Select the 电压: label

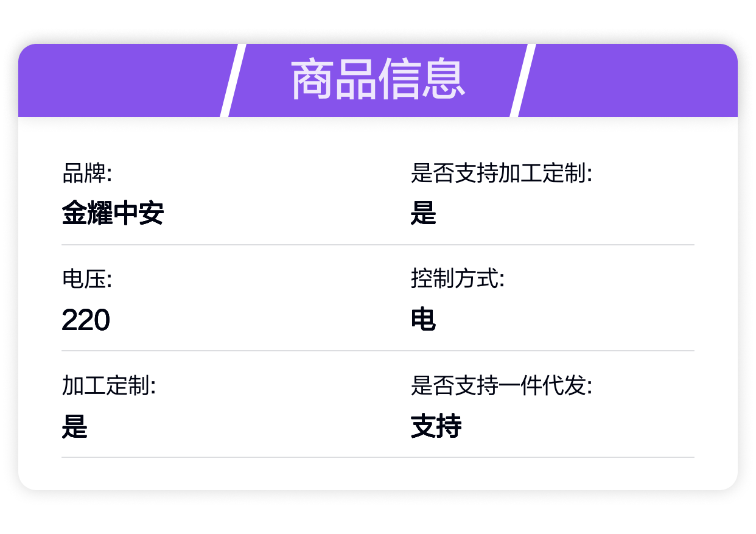pyautogui.click(x=87, y=279)
